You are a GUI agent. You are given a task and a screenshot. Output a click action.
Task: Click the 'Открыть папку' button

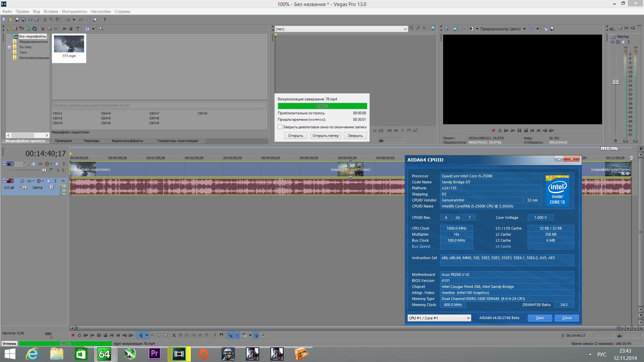point(325,136)
